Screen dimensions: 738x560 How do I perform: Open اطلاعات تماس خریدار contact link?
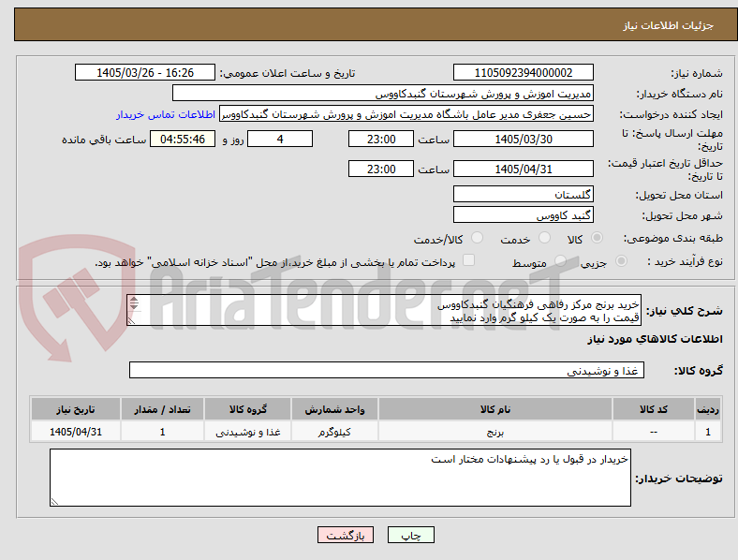(166, 114)
